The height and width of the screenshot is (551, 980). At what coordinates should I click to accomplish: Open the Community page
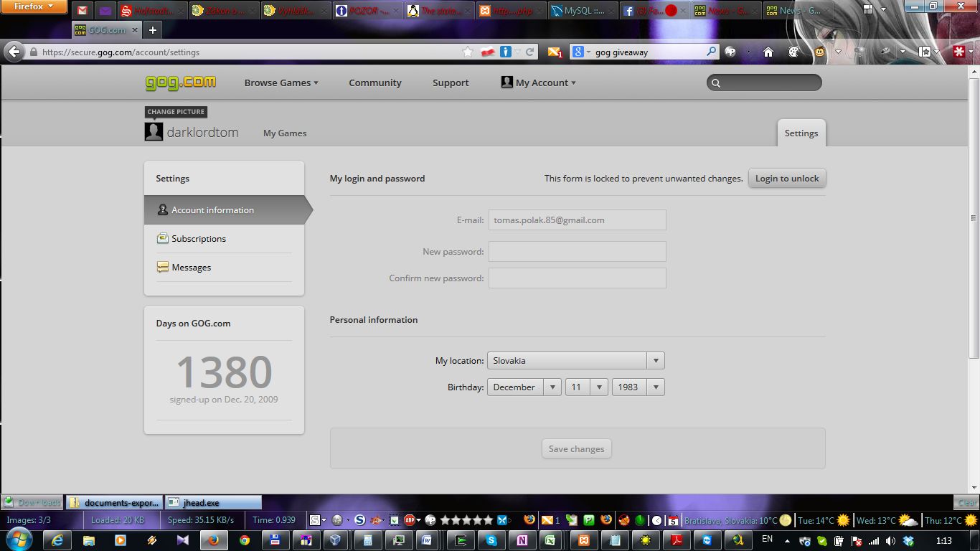coord(375,83)
